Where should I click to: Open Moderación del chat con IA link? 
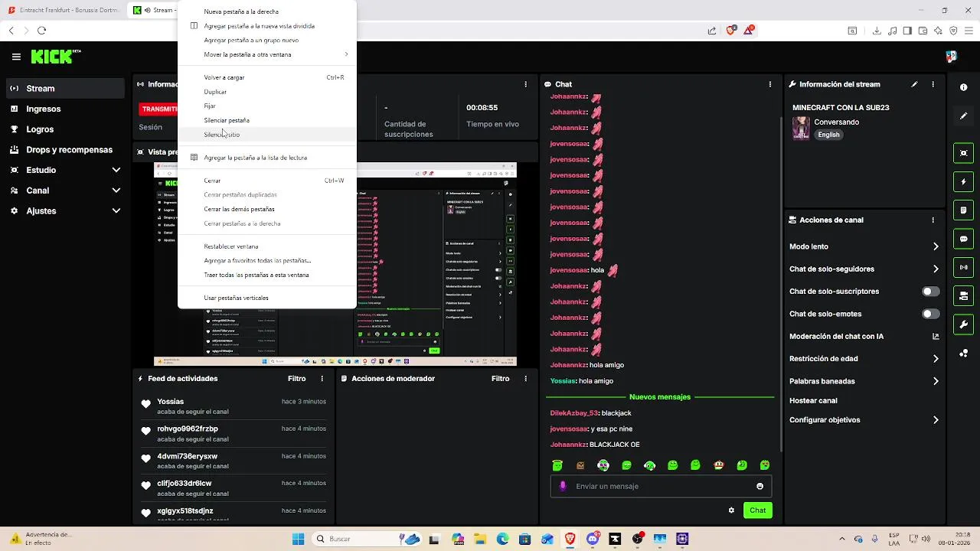pyautogui.click(x=864, y=336)
